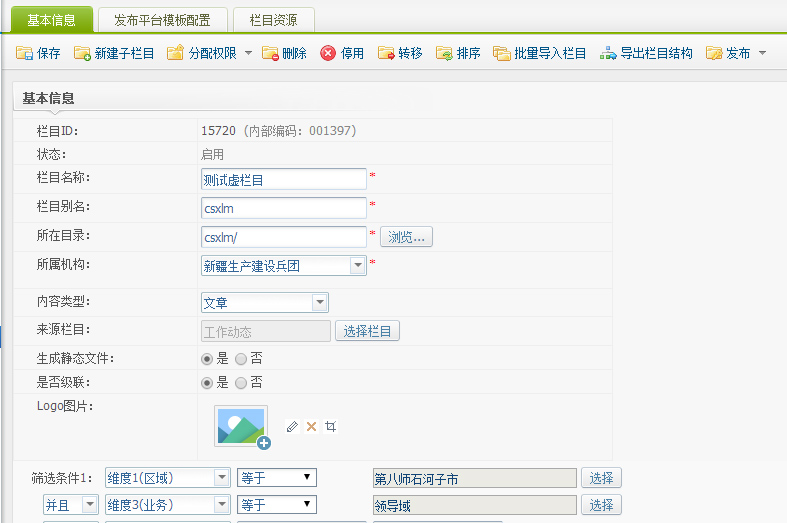Click 新建子栏目 to create sub-column
Screen dimensions: 787x523
tap(82, 53)
